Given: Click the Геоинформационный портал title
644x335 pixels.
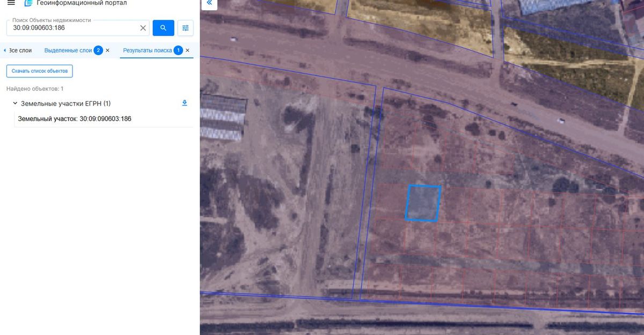Looking at the screenshot, I should 82,3.
